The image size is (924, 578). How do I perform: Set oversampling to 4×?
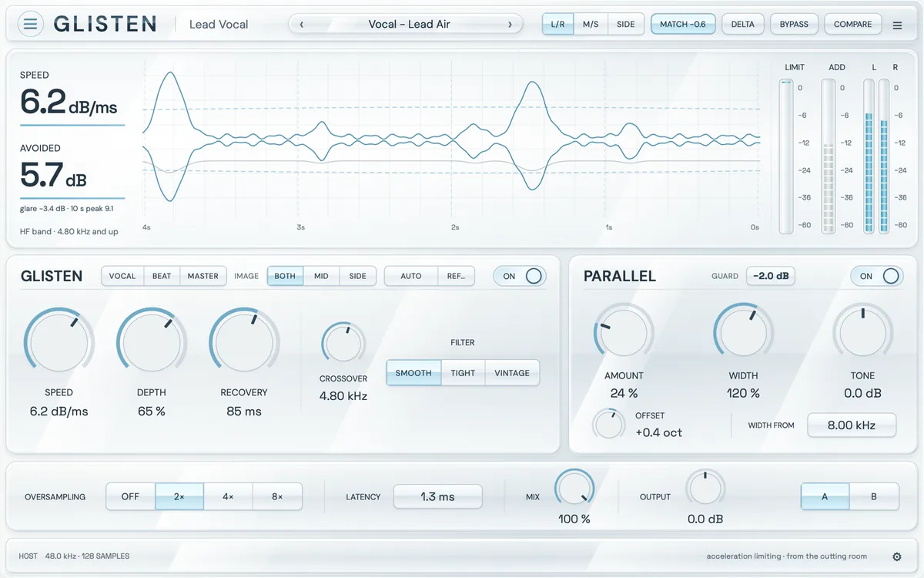pos(228,496)
